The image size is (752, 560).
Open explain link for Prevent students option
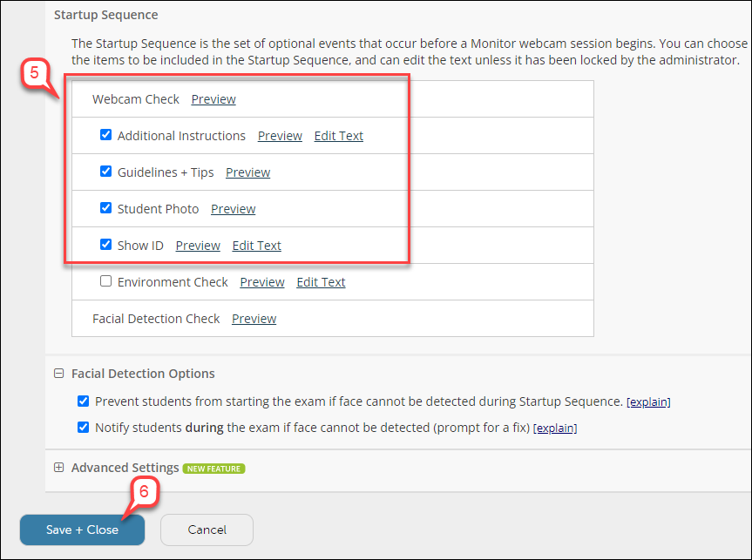(648, 401)
